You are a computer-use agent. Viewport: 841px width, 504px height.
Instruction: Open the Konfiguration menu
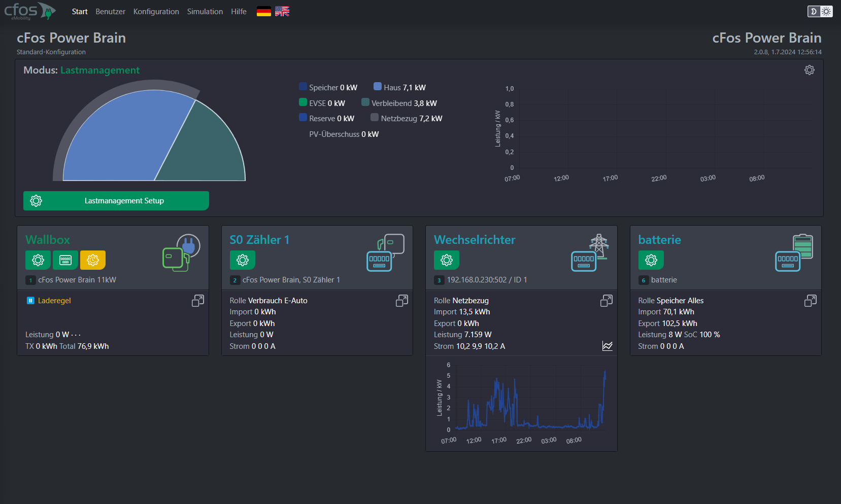[156, 12]
